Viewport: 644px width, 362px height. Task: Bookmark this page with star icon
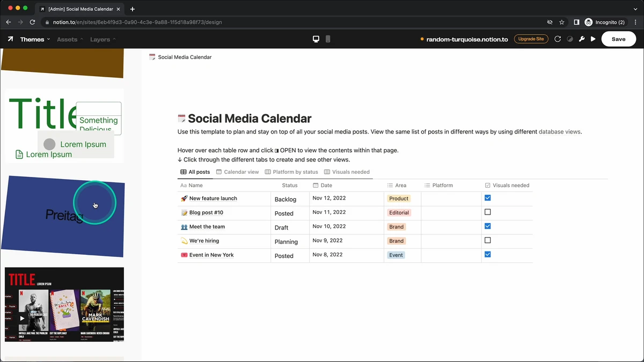tap(562, 22)
